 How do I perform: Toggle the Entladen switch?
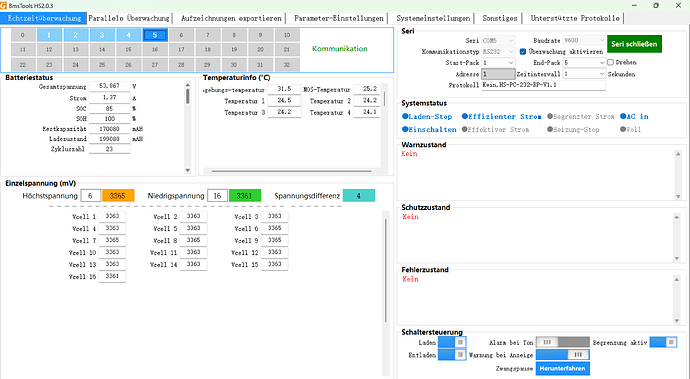point(452,355)
